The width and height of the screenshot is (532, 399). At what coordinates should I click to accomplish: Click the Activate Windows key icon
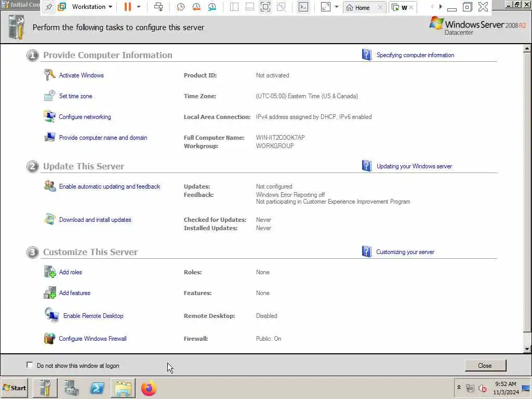(49, 75)
